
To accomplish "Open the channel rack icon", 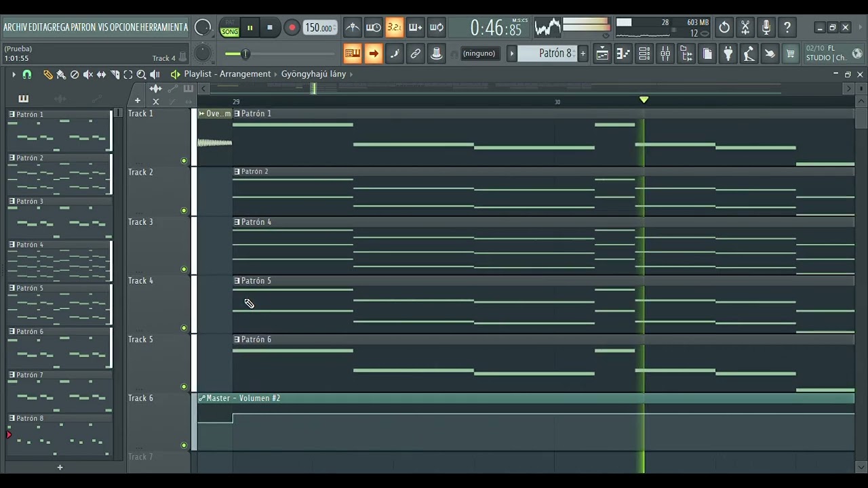I will pyautogui.click(x=644, y=54).
